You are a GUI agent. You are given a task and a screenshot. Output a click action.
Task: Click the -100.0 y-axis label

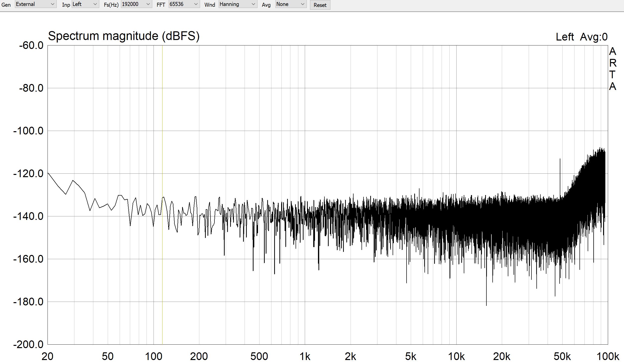click(x=28, y=131)
